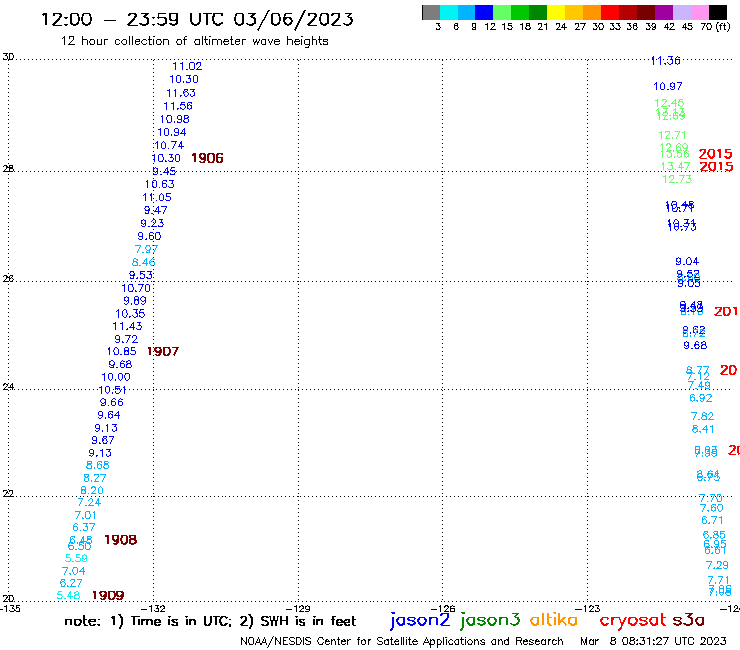740x650 pixels.
Task: Click the reading 10.98
Action: 175,119
